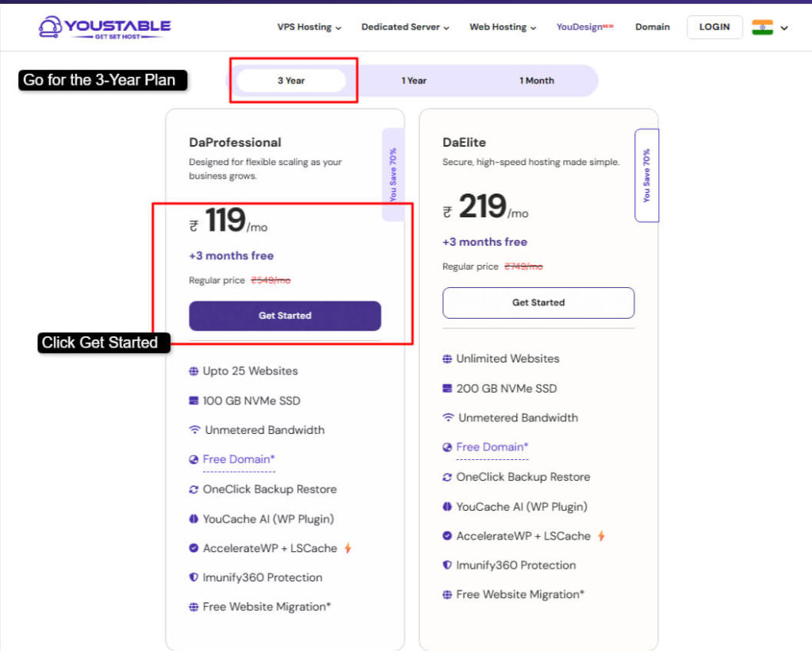Open YouDesign page

(584, 27)
